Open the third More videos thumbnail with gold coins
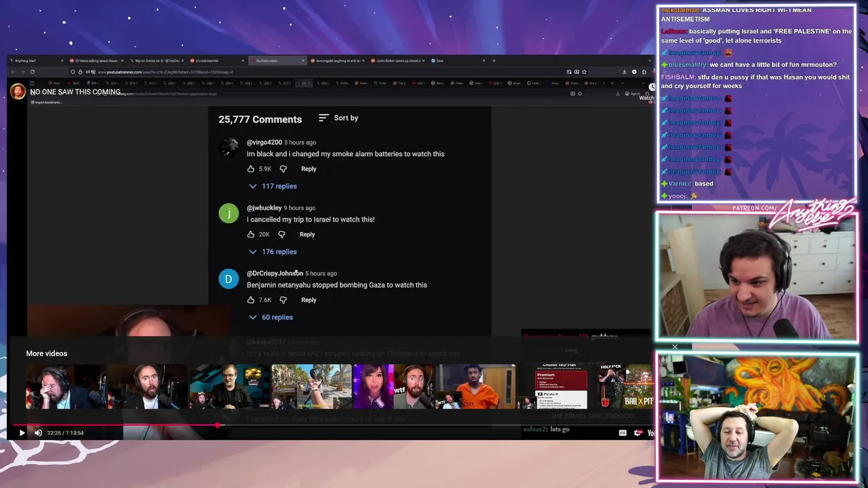This screenshot has width=868, height=488. [230, 386]
